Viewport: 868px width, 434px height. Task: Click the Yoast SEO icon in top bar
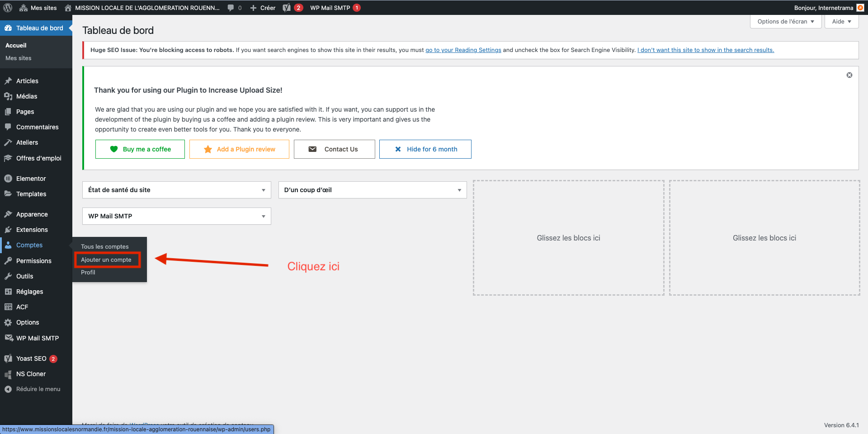[287, 8]
